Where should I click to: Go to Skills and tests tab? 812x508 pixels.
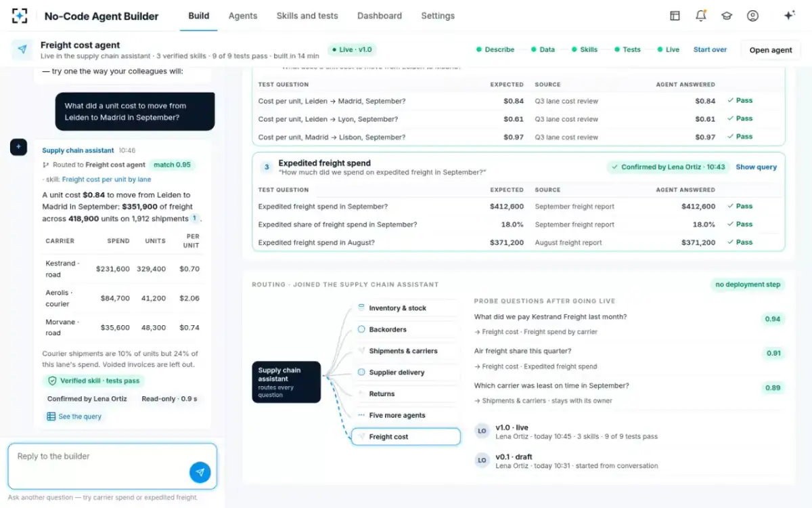pos(307,16)
